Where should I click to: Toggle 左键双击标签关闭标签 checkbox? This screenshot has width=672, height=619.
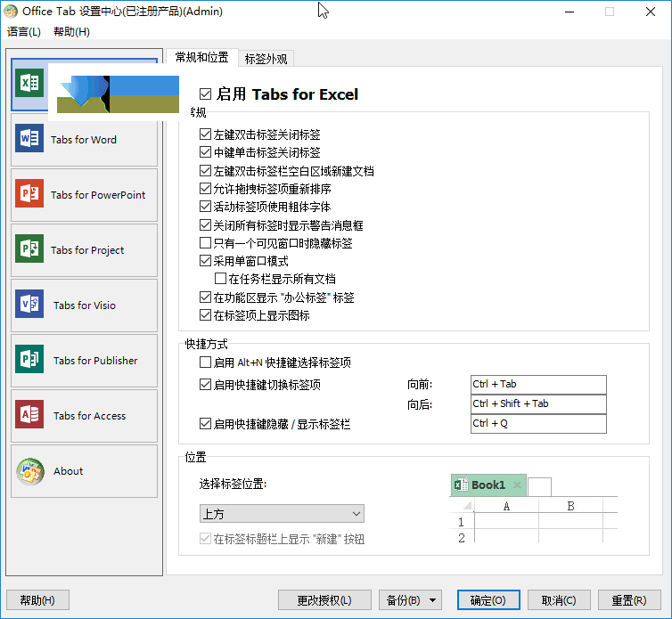[205, 134]
